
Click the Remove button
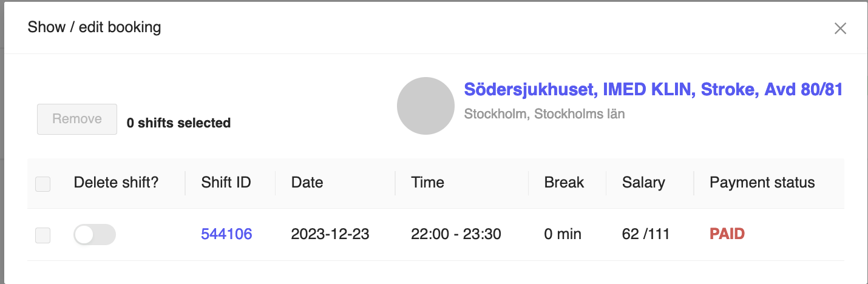click(x=77, y=119)
